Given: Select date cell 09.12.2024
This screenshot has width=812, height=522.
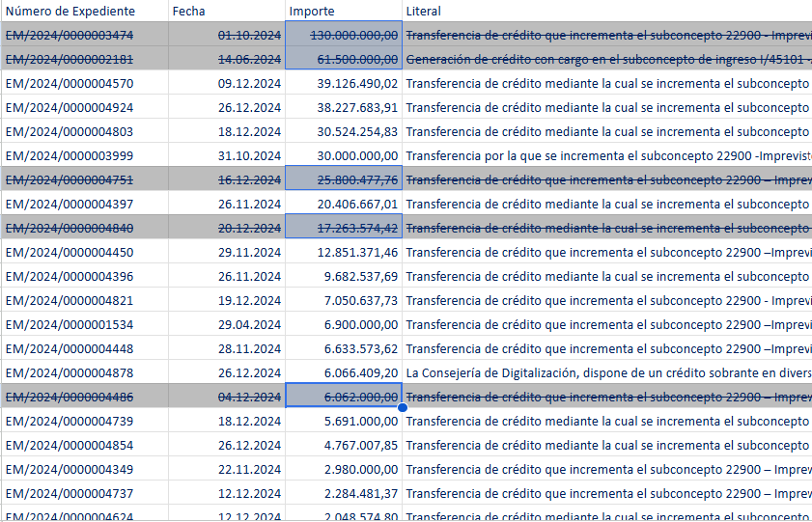Looking at the screenshot, I should (227, 83).
